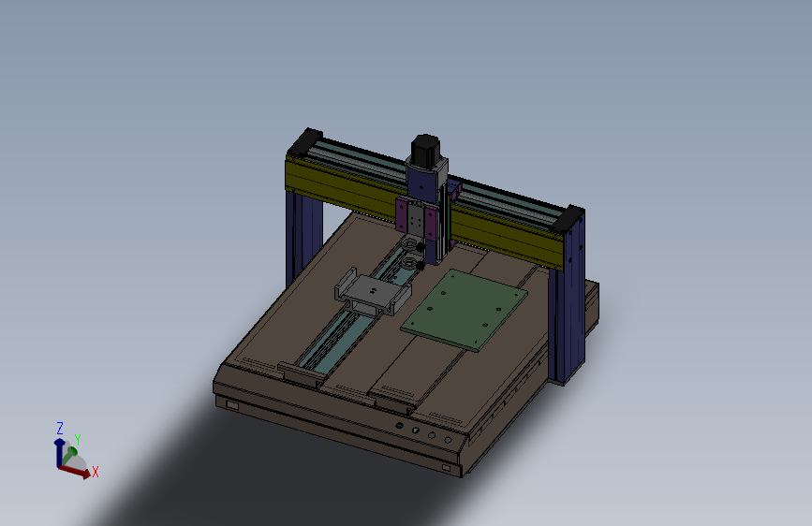Click the blue Z axis of the orientation triad
The height and width of the screenshot is (526, 812).
coord(59,452)
